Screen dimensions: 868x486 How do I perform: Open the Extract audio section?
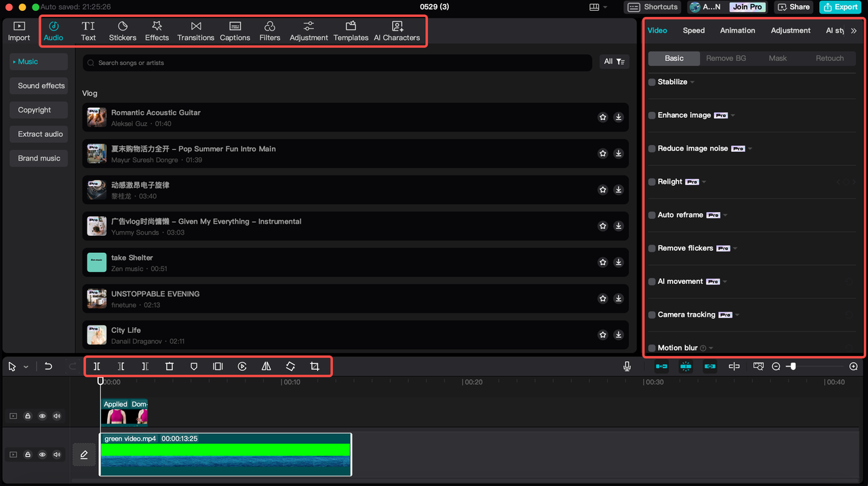[40, 134]
